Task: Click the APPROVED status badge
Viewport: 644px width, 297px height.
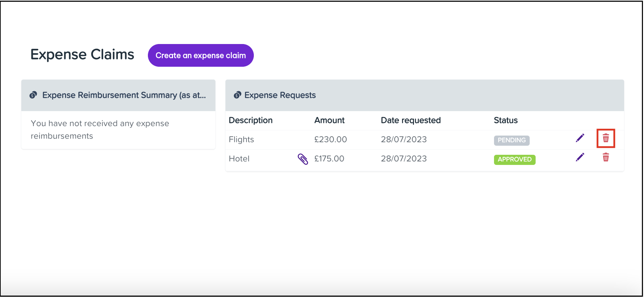Action: pyautogui.click(x=514, y=159)
